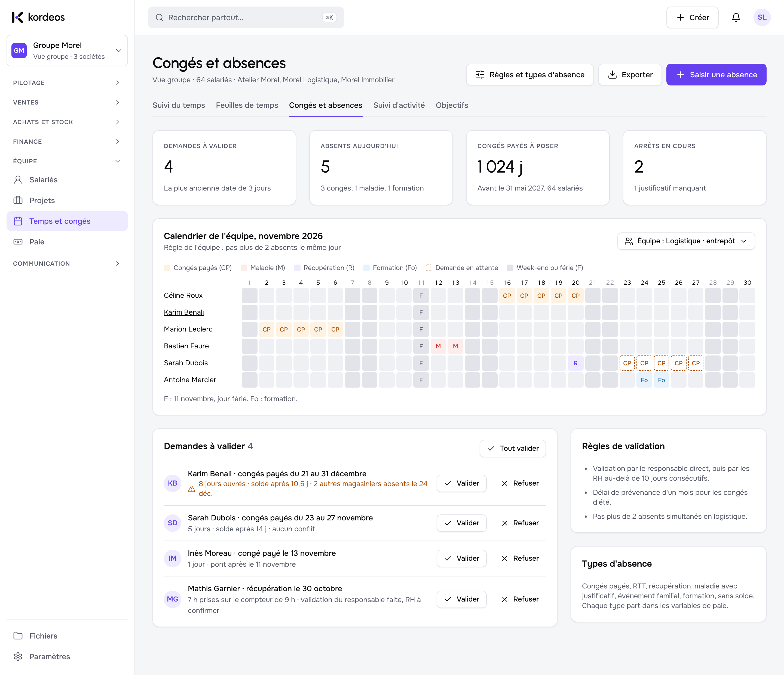The width and height of the screenshot is (784, 675).
Task: Click the search magnifier icon
Action: click(x=159, y=17)
